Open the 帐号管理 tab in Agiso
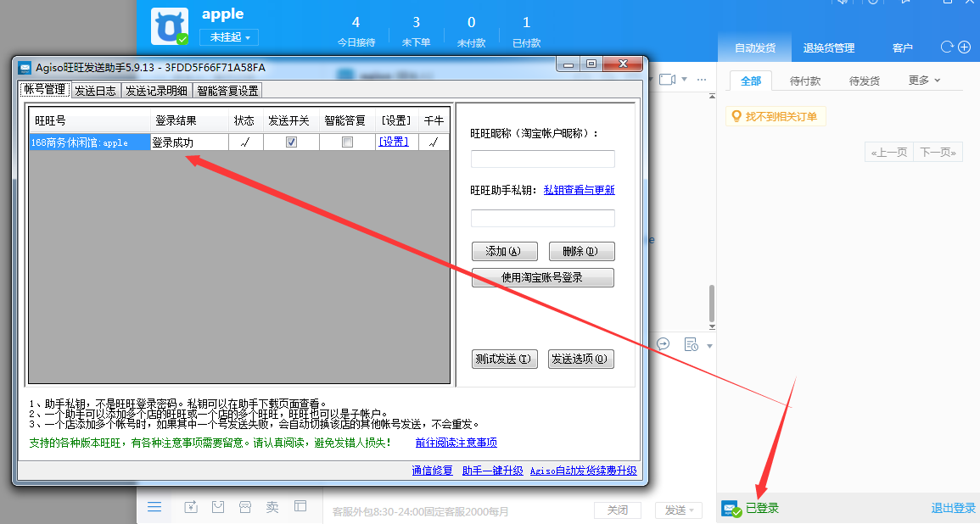 pyautogui.click(x=45, y=90)
